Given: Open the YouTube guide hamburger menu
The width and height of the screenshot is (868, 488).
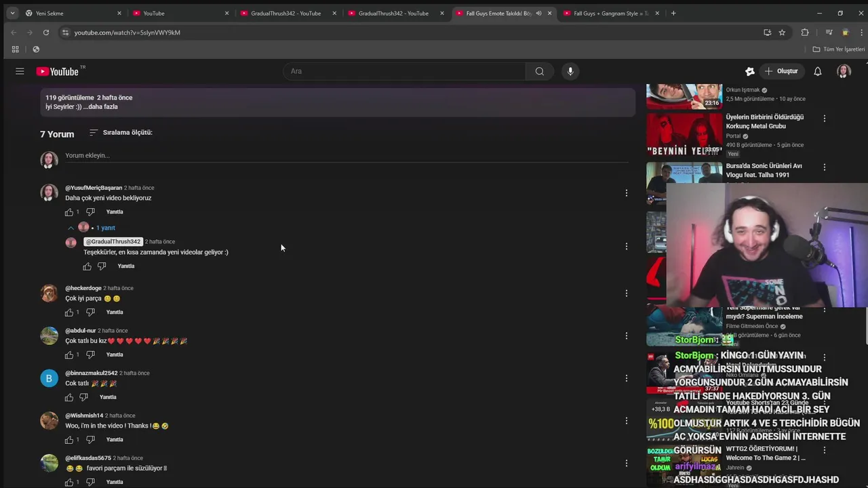Looking at the screenshot, I should click(x=20, y=71).
